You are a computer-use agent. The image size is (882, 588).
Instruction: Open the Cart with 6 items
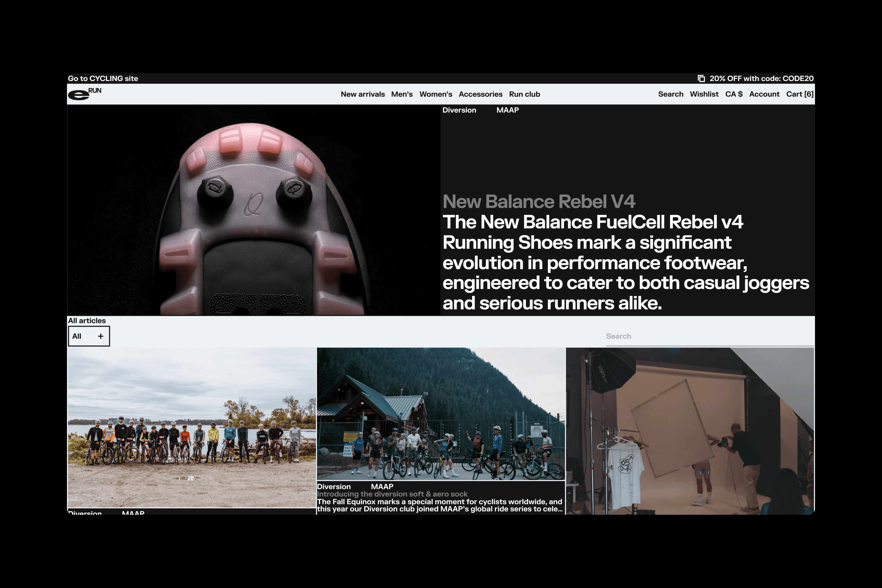tap(800, 94)
